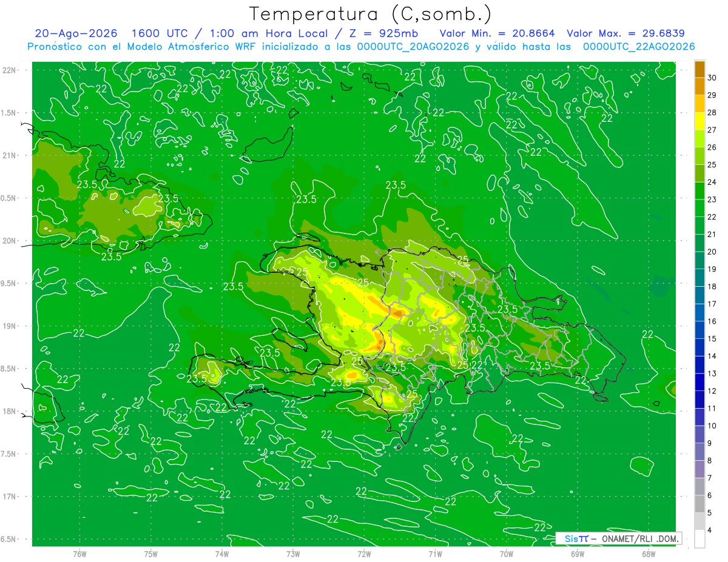This screenshot has height=562, width=728.
Task: Click the 18N latitude axis label
Action: (x=9, y=411)
